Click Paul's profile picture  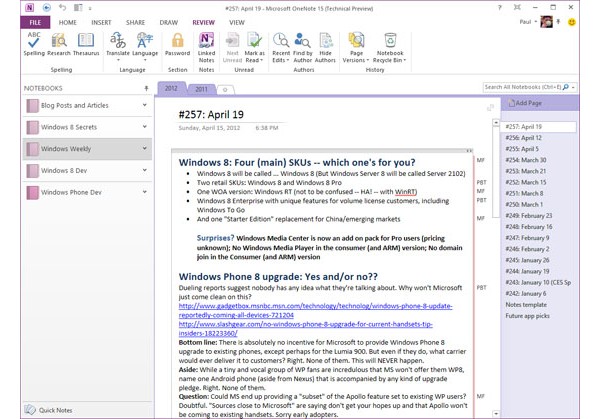point(546,22)
